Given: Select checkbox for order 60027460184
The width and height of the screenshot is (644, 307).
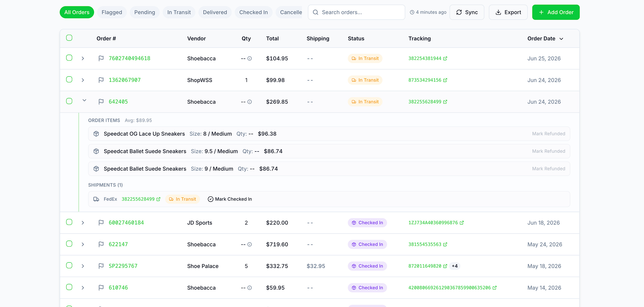Looking at the screenshot, I should point(69,222).
